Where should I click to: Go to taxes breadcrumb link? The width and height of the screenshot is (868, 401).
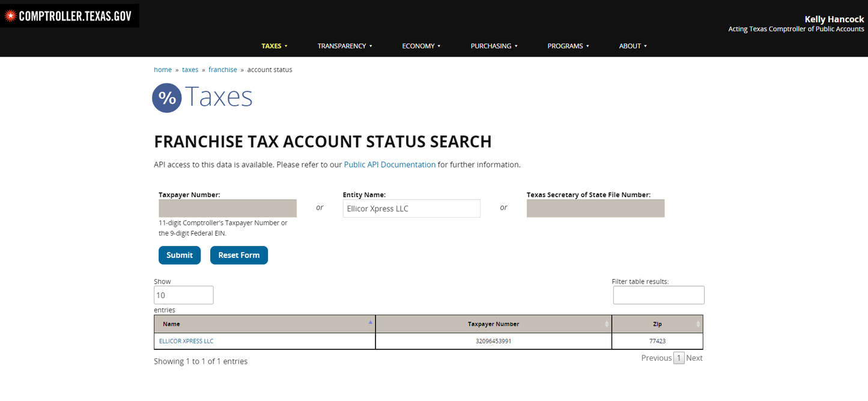click(190, 70)
